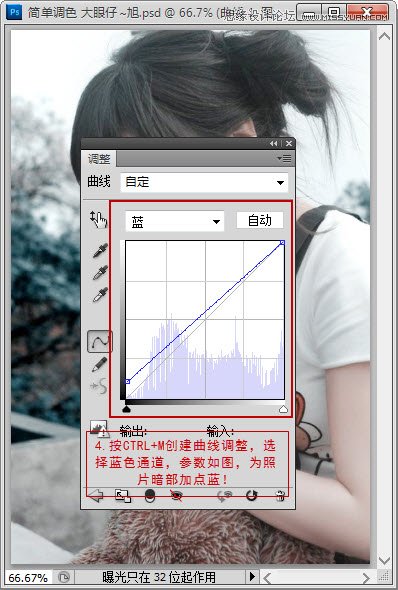Screen dimensions: 398x590
Task: Click the 自动 auto button
Action: click(260, 220)
